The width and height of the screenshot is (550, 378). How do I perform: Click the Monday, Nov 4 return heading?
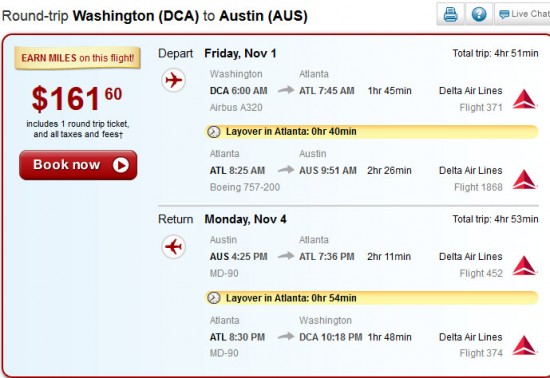point(246,219)
